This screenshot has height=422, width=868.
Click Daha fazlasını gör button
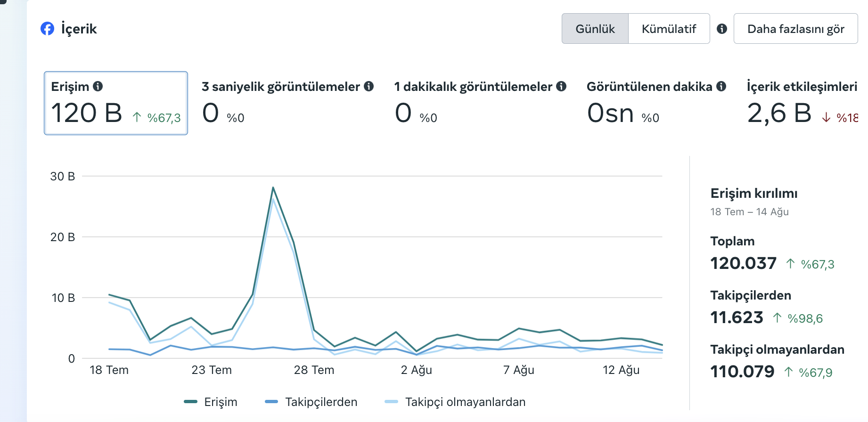click(x=796, y=29)
